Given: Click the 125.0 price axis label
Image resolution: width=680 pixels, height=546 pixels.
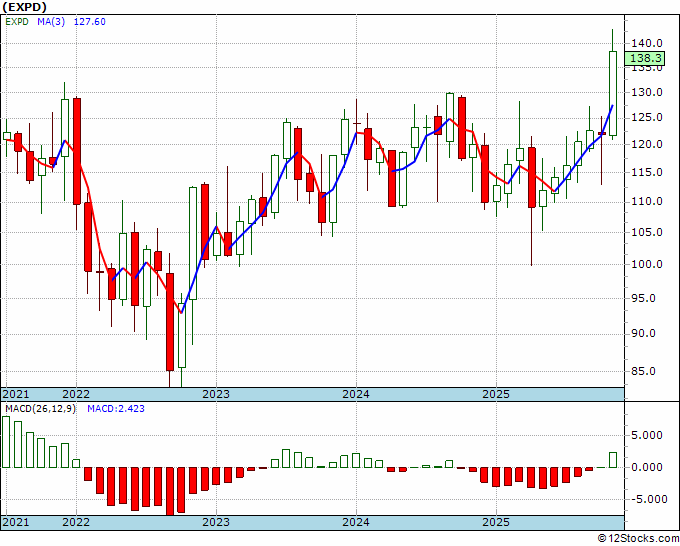Looking at the screenshot, I should coord(647,117).
